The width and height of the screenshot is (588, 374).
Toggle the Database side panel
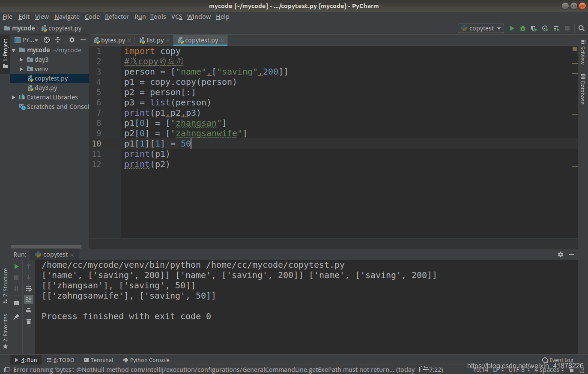tap(582, 89)
